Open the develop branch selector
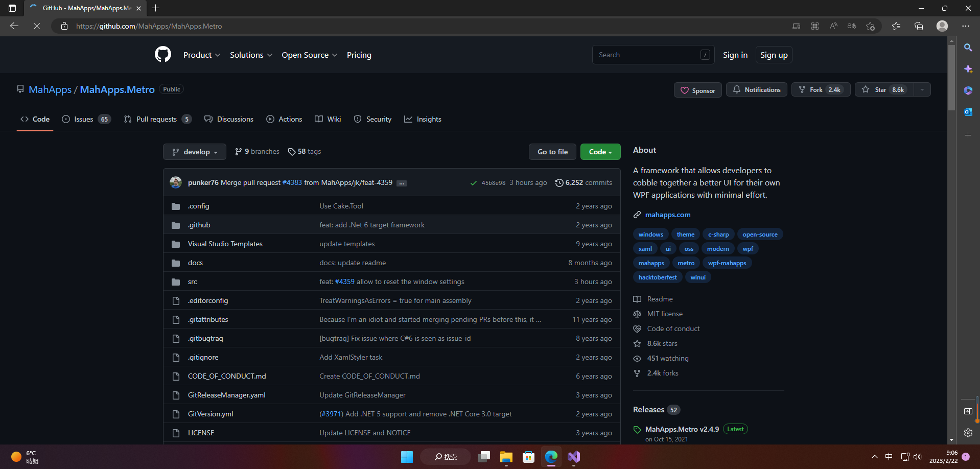This screenshot has height=469, width=980. (195, 152)
